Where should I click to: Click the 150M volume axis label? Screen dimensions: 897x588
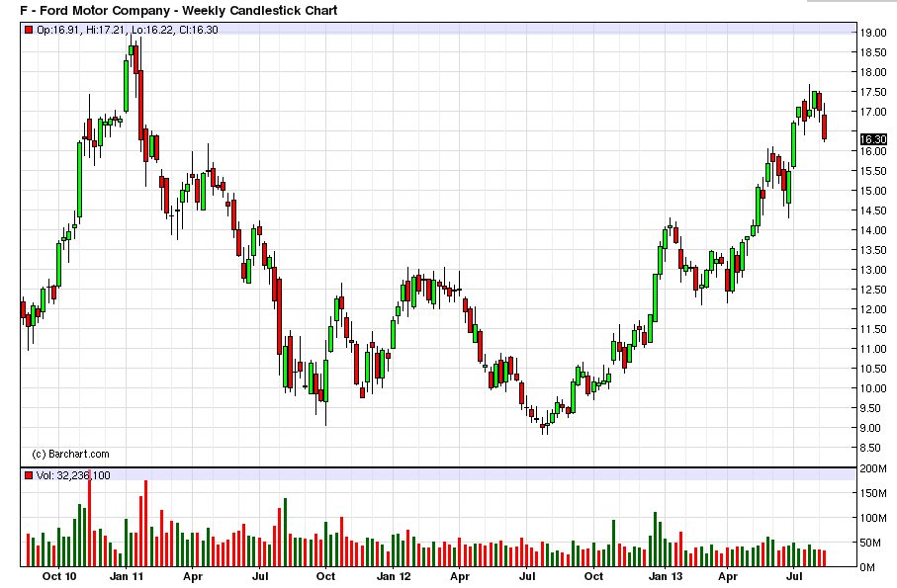pyautogui.click(x=873, y=494)
